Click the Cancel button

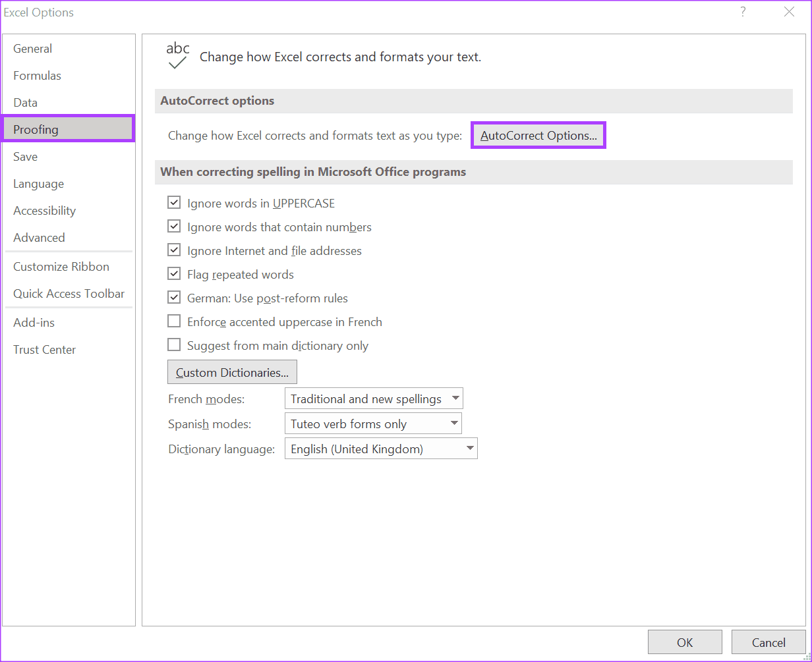coord(768,642)
